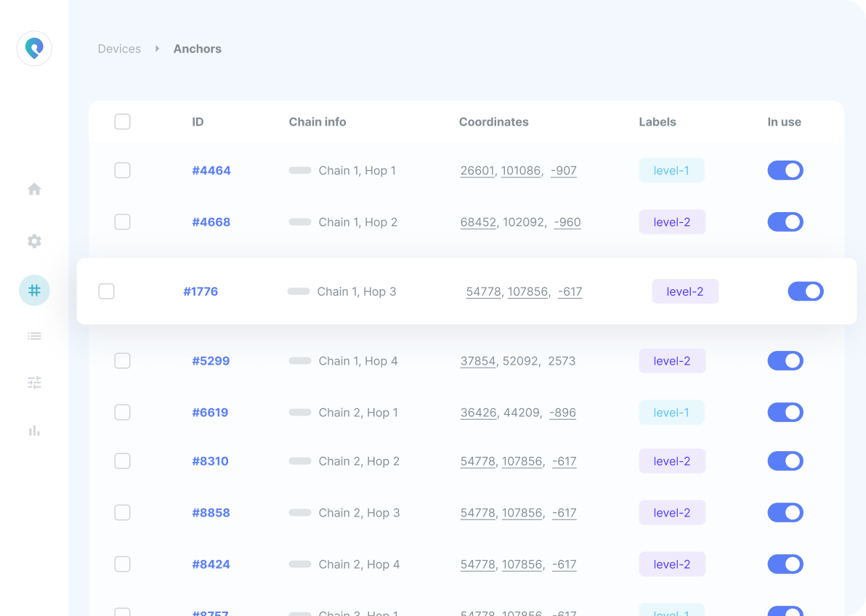The height and width of the screenshot is (616, 866).
Task: Click coordinate 68452 in #4668 row
Action: [x=478, y=222]
